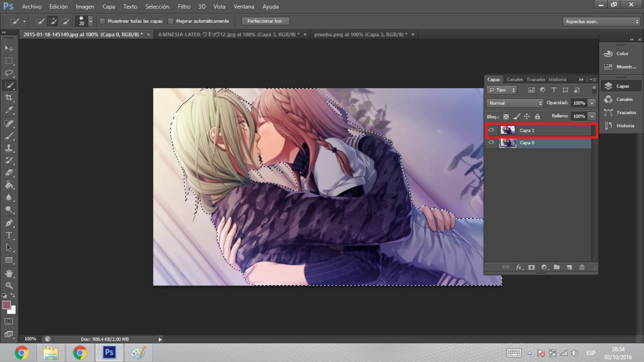Select the Pen tool

9,223
